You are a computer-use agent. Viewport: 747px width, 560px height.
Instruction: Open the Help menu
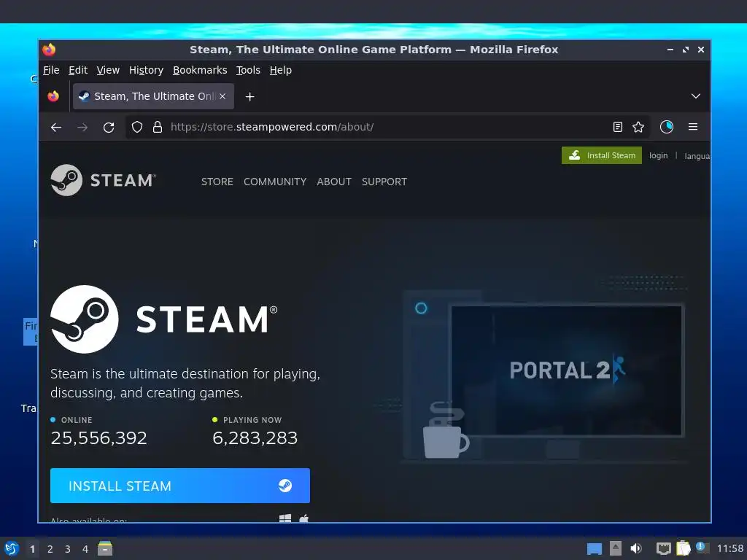click(281, 70)
